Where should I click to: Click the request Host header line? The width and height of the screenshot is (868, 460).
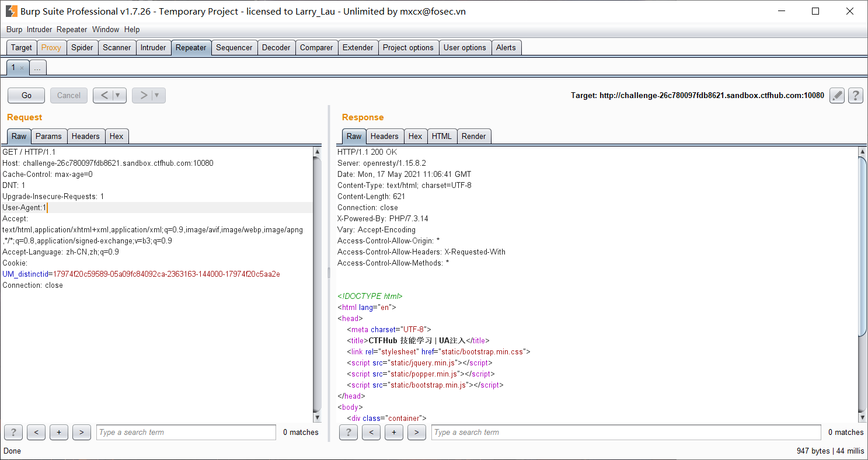108,163
